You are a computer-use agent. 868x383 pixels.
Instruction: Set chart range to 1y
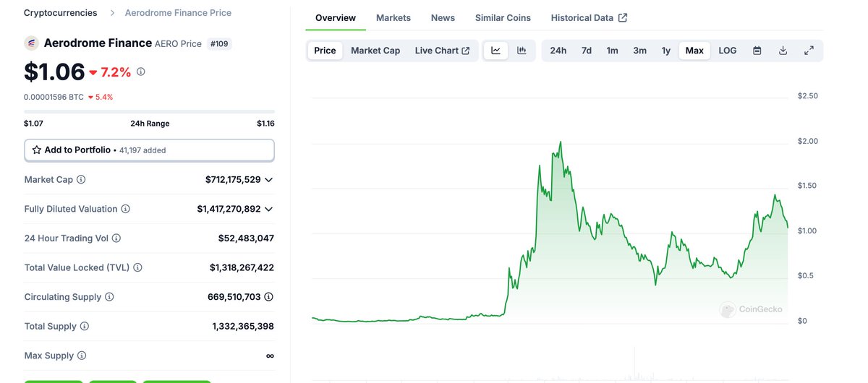coord(665,51)
